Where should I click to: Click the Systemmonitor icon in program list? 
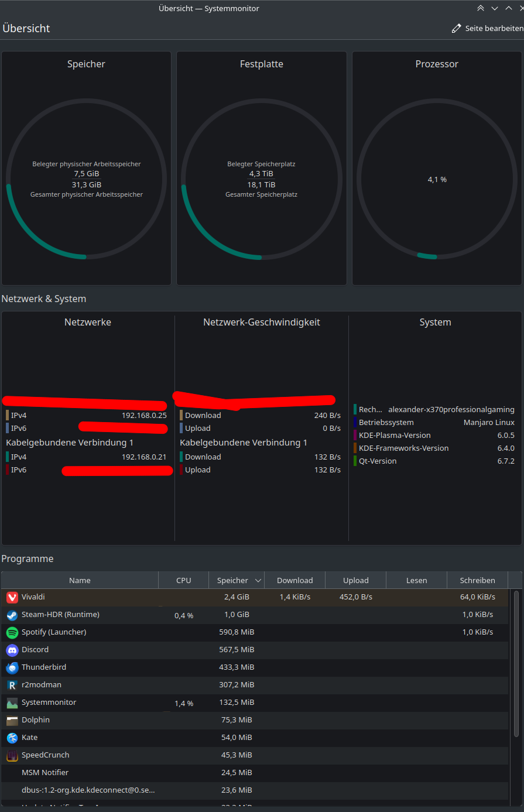point(12,703)
